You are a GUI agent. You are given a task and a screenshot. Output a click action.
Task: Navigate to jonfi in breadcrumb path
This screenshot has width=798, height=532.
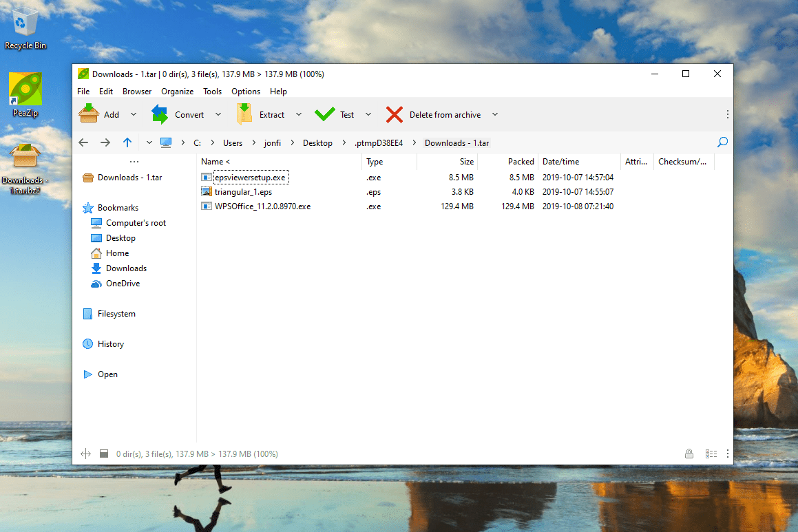click(272, 143)
